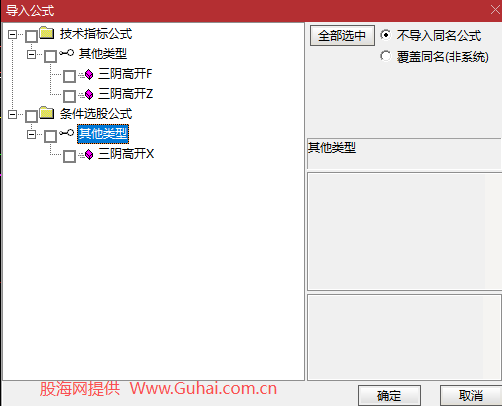Confirm the import with the 确定 button
Screen dimensions: 502x406
point(389,396)
